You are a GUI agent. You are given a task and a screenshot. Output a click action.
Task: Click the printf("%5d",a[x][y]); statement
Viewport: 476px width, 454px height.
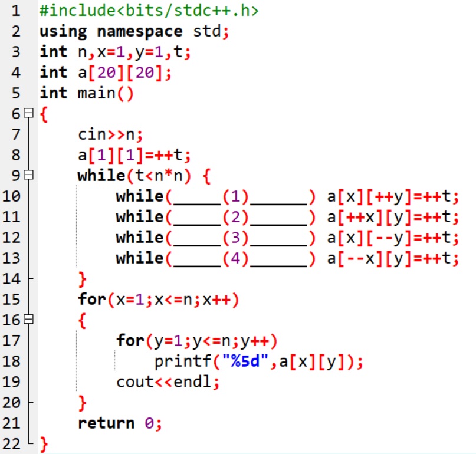coord(259,362)
